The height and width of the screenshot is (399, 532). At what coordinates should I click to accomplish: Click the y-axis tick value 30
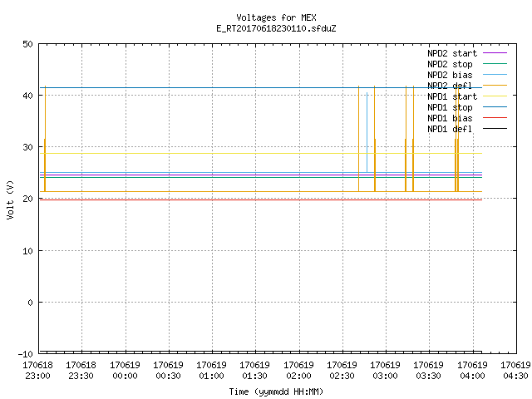tap(27, 147)
